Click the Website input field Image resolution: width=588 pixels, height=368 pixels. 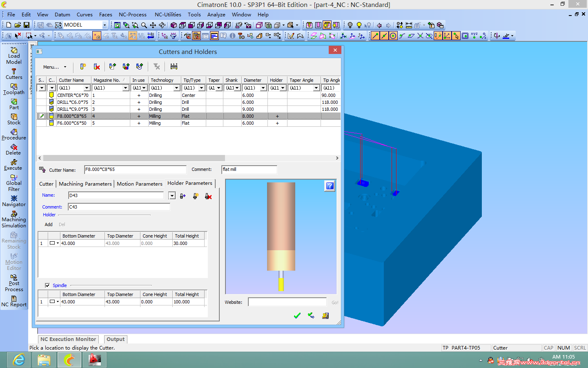(287, 302)
